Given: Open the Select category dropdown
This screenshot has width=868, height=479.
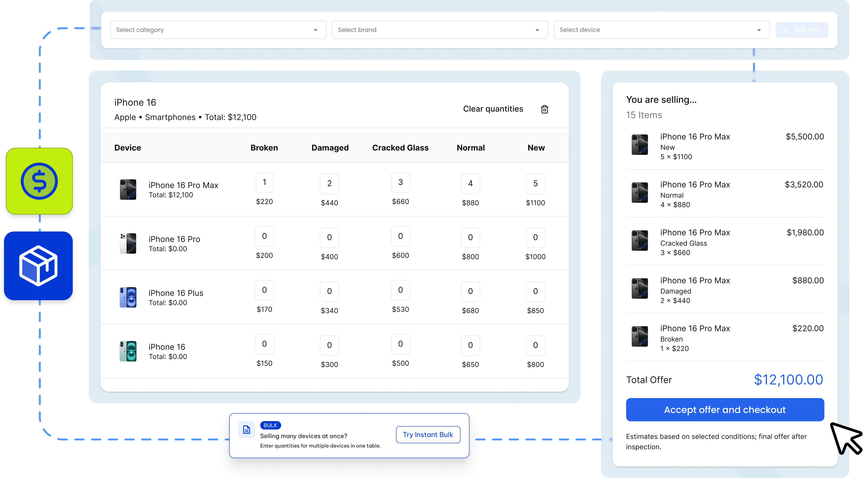Looking at the screenshot, I should [218, 30].
